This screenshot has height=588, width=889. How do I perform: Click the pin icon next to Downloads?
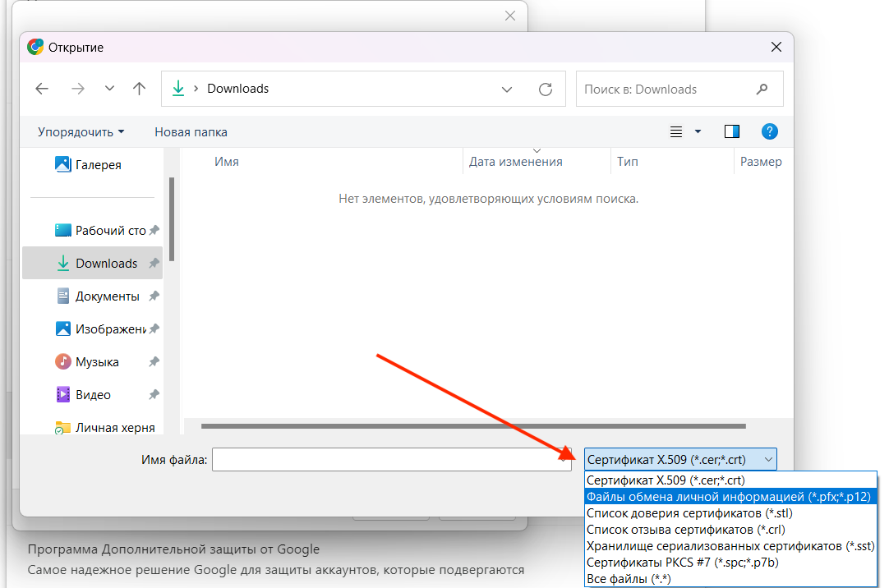[154, 264]
